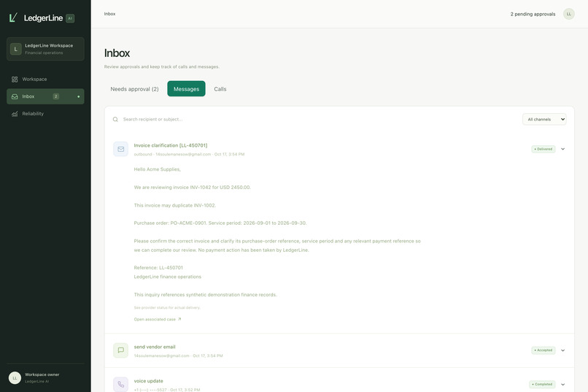
Task: Expand the send vendor email message
Action: click(x=563, y=350)
